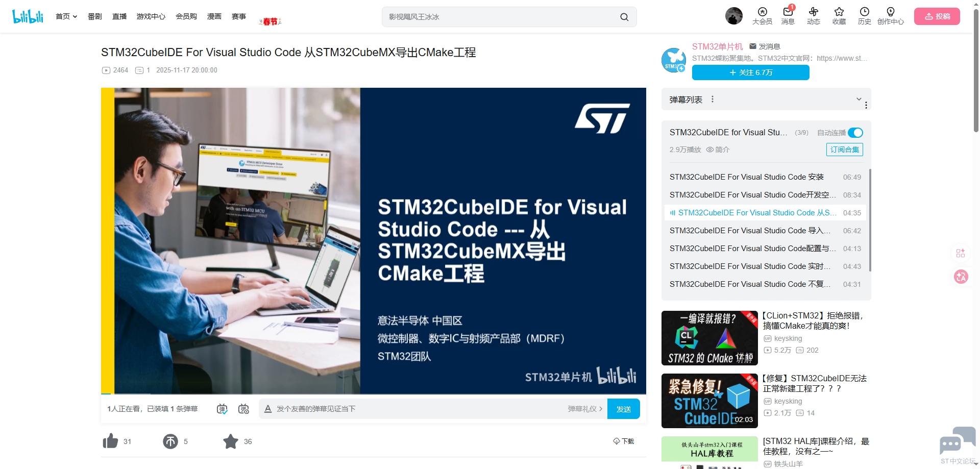This screenshot has height=469, width=980.
Task: Open the ST中文论坛 corner link
Action: pos(958,461)
